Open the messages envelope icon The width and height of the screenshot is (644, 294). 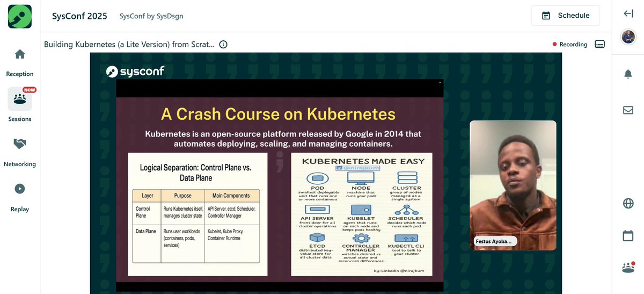tap(628, 110)
